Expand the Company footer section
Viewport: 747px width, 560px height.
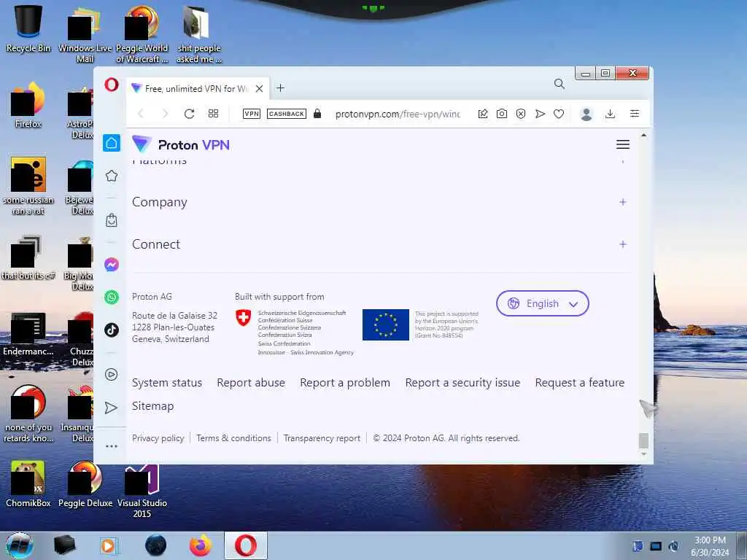[381, 202]
